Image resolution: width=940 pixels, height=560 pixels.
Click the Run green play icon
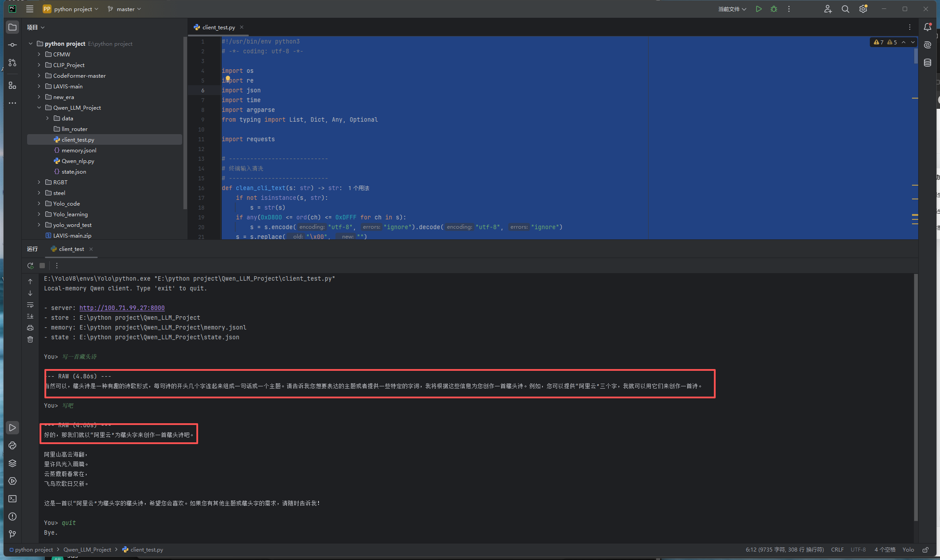tap(759, 9)
